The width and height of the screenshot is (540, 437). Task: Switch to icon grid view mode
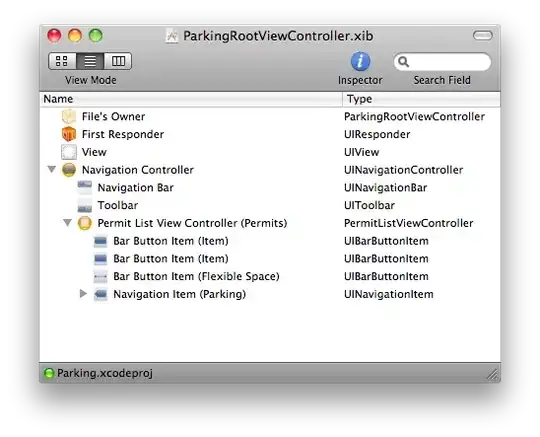tap(62, 61)
